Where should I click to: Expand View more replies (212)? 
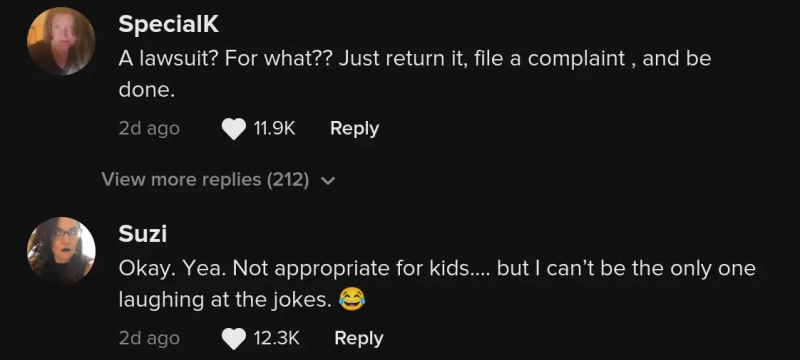[x=218, y=179]
